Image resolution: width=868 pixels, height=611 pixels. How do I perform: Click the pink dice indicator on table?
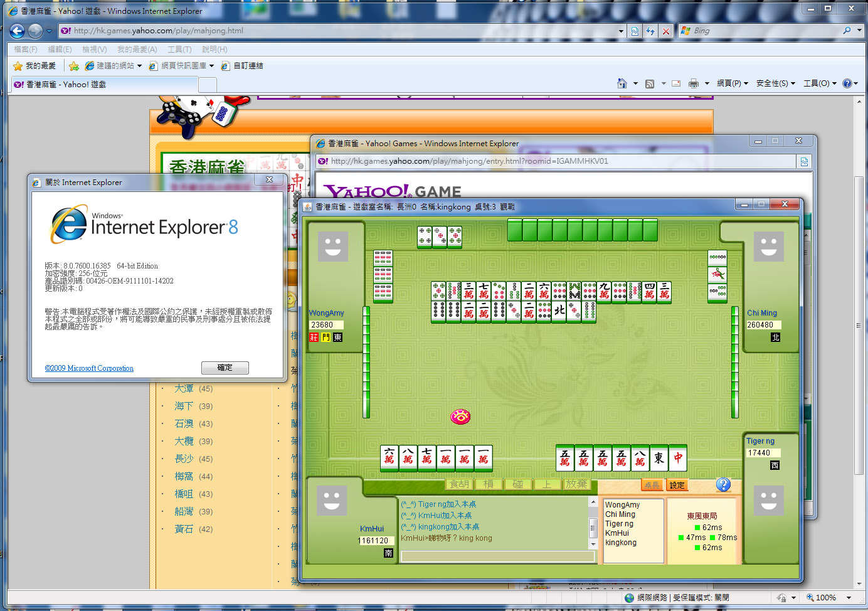(460, 416)
